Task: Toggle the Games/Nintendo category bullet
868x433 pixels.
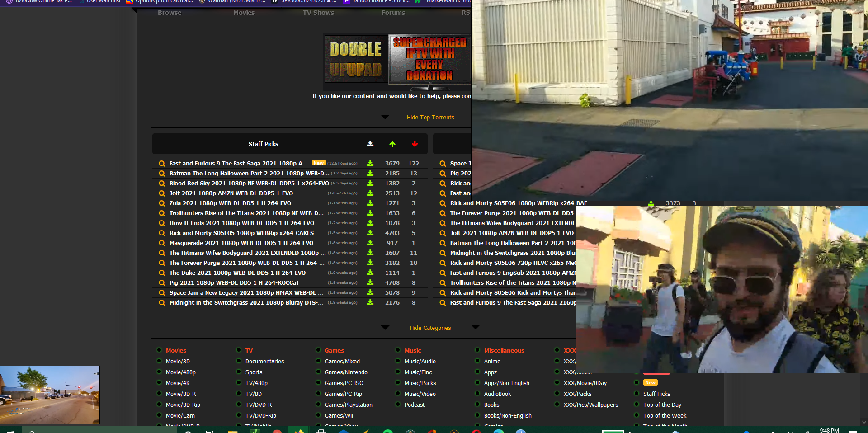Action: point(318,372)
